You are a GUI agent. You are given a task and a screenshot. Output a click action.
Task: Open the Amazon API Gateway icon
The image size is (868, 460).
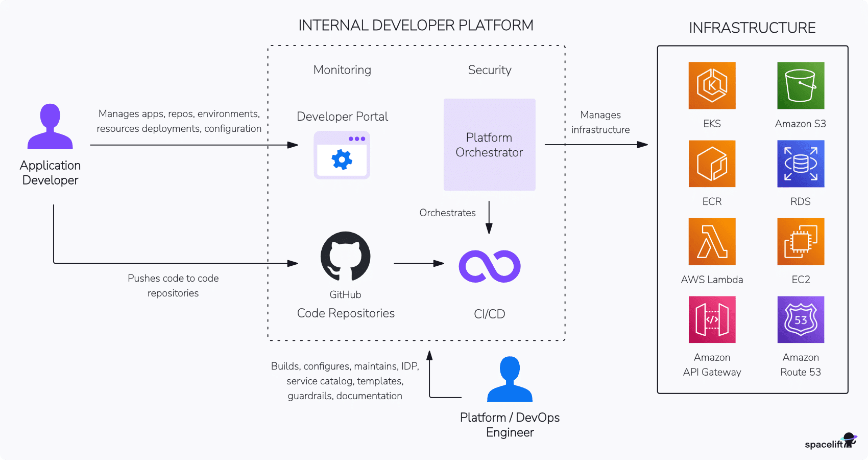coord(712,320)
